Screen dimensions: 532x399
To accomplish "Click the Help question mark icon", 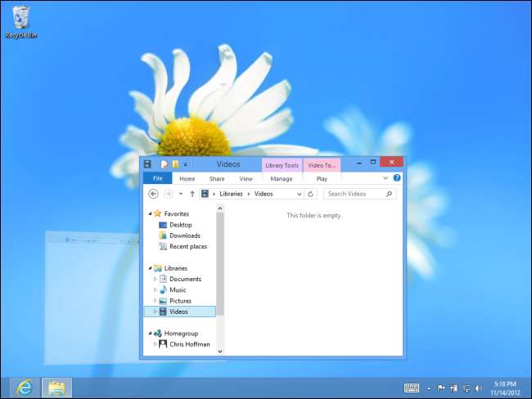I will click(x=397, y=178).
